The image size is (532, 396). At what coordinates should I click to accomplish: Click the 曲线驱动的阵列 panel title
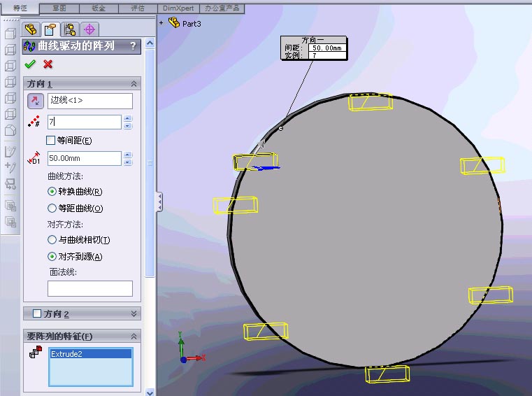pos(76,45)
